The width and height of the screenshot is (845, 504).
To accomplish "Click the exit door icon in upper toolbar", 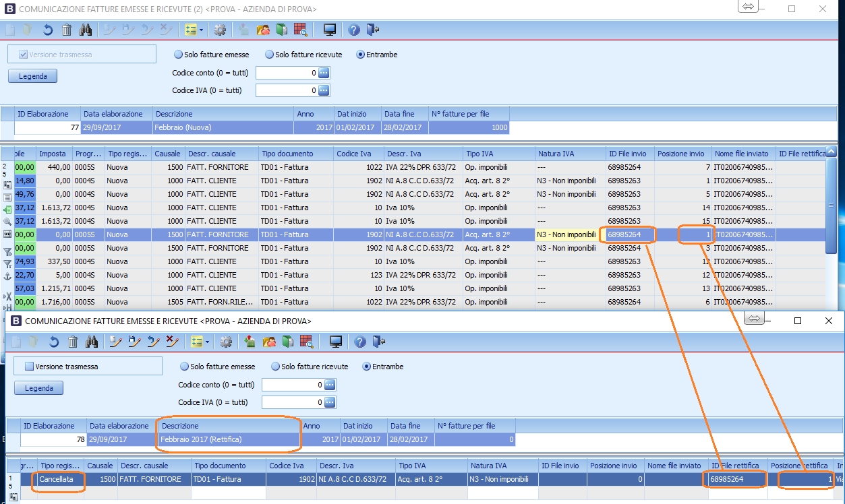I will [373, 30].
